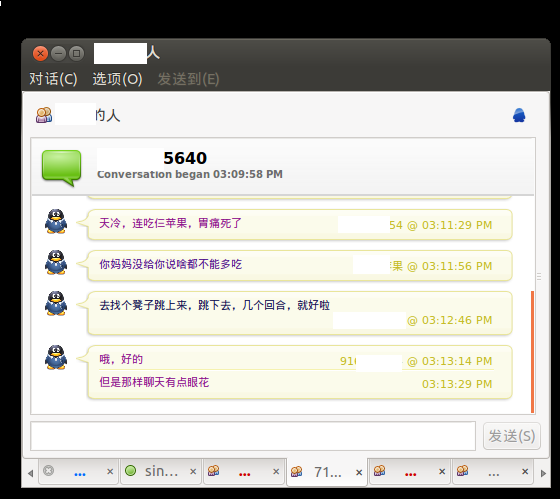This screenshot has height=499, width=560.
Task: Click penguin avatar beside 03:11:56 PM message
Action: (x=56, y=263)
